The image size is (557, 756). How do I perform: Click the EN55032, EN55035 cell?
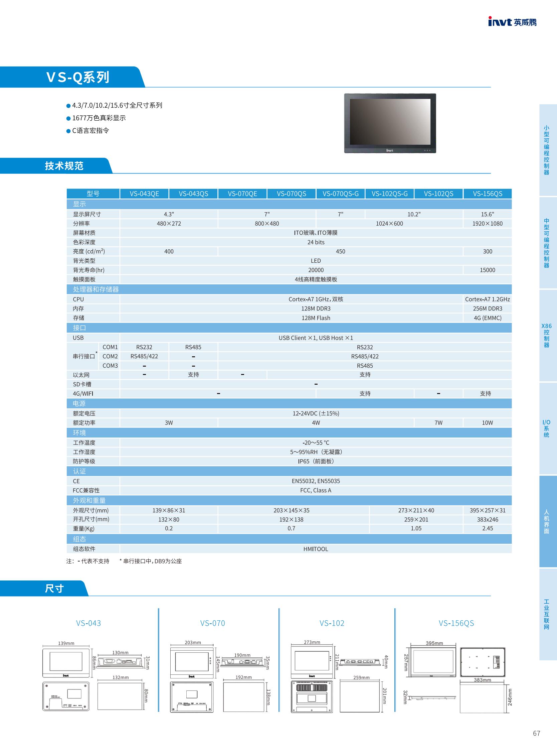316,481
